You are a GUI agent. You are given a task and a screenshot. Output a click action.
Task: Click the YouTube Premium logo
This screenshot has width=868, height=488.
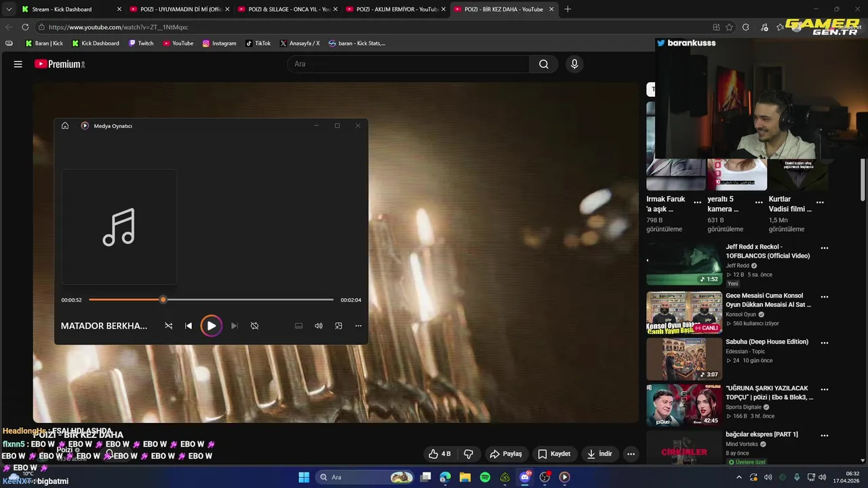(60, 64)
